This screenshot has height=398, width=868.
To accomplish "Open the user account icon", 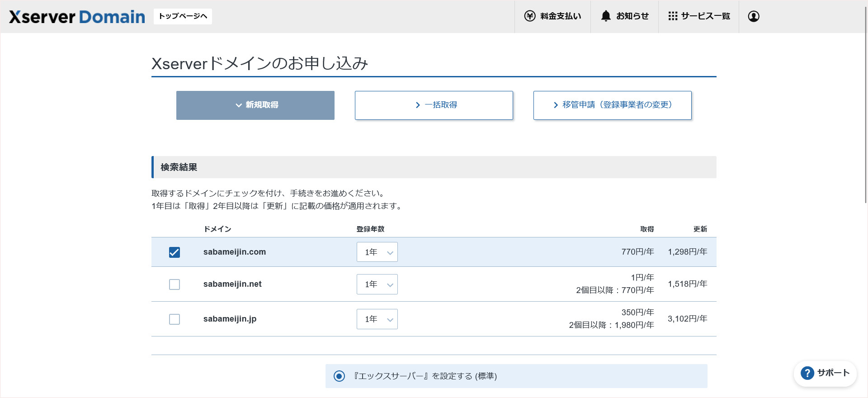I will [x=754, y=16].
